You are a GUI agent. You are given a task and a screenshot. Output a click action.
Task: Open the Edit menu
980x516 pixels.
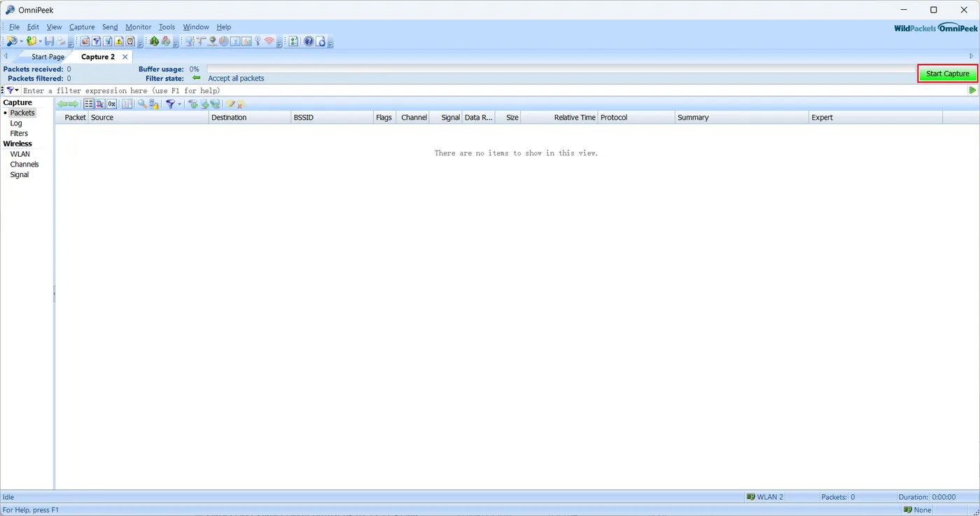click(33, 27)
